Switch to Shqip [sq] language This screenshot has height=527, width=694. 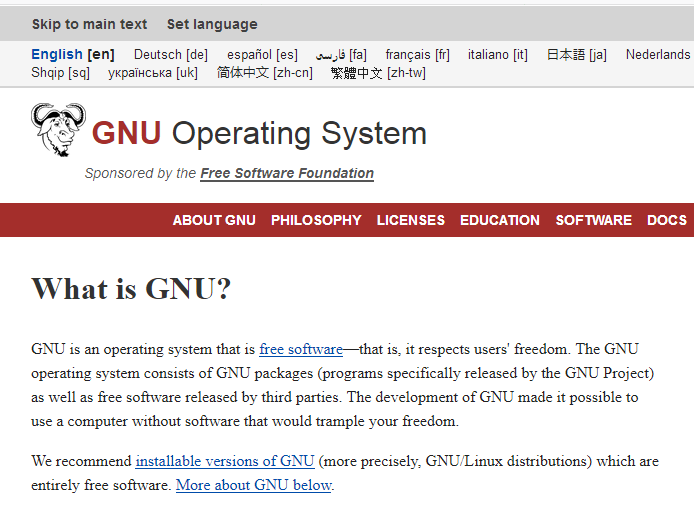click(x=61, y=73)
